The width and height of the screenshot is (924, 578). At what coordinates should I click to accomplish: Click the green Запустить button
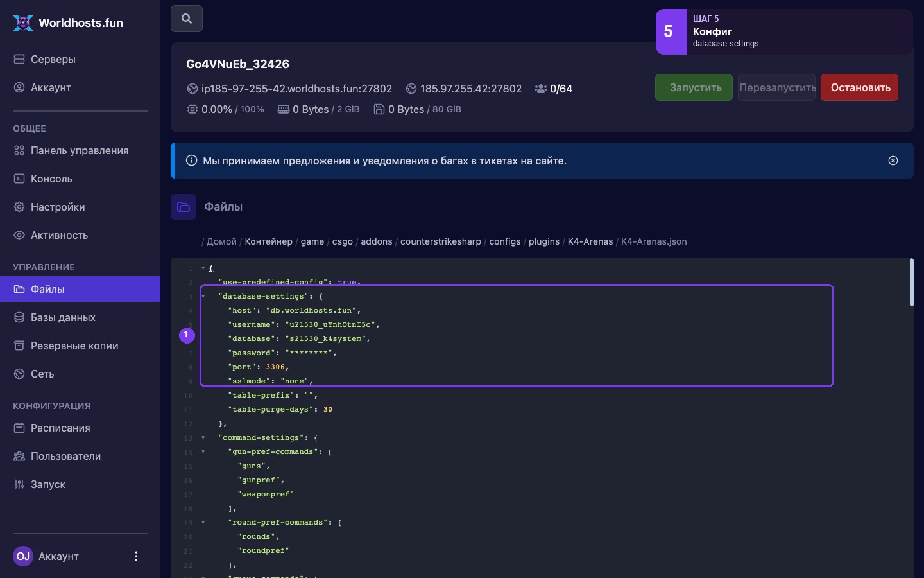[694, 87]
